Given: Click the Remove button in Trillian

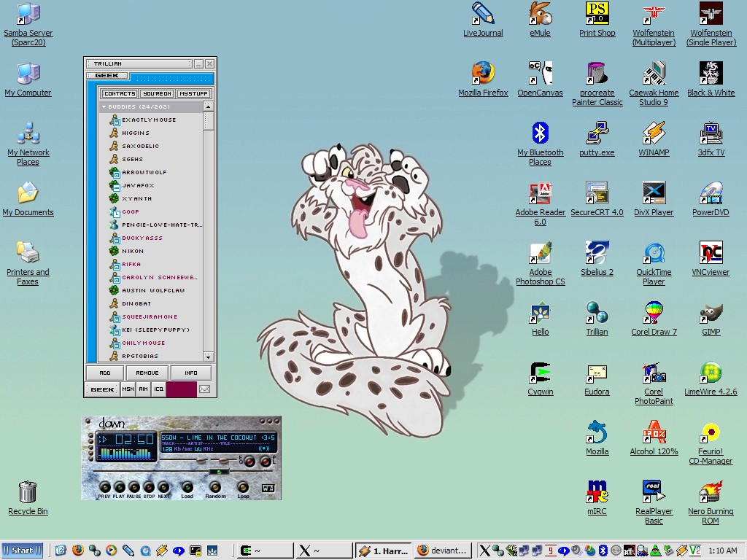Looking at the screenshot, I should click(x=147, y=373).
